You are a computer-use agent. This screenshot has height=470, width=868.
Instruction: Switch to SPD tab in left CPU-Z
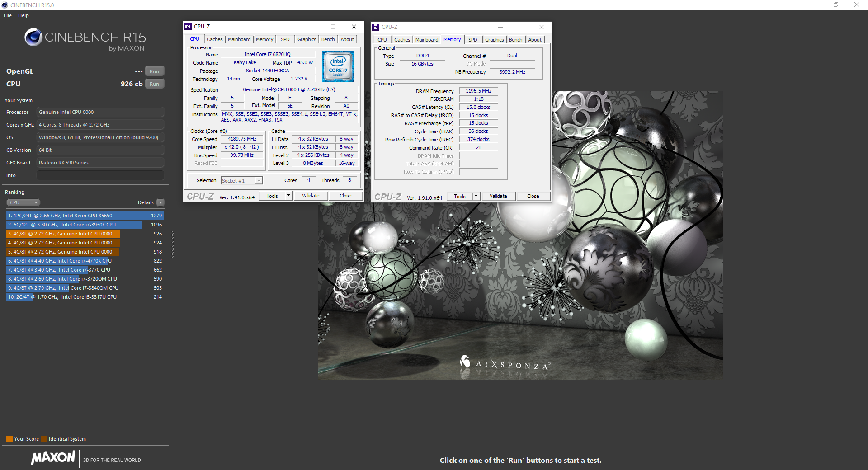(x=285, y=39)
